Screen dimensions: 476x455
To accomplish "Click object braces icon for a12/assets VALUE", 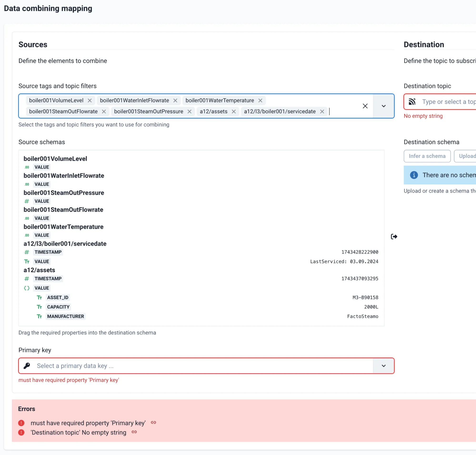I will [27, 288].
